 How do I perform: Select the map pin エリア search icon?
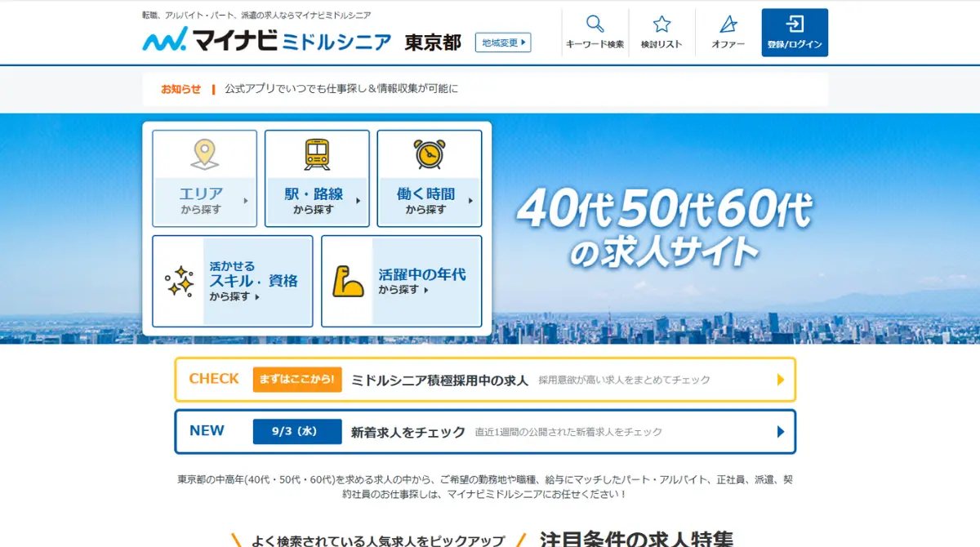pos(203,153)
